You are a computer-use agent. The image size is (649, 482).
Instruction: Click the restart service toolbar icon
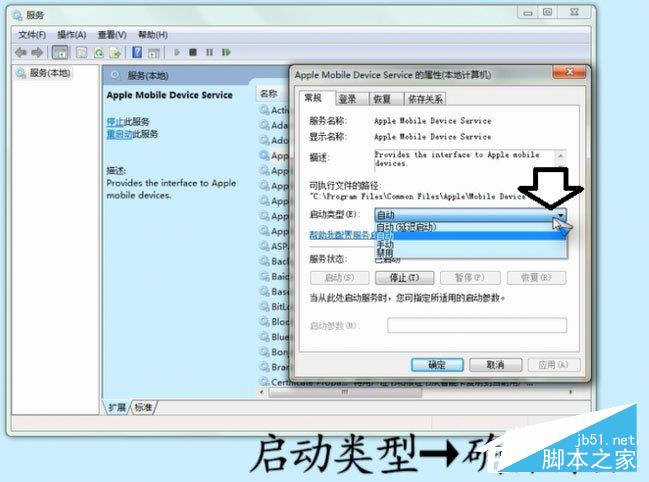[226, 52]
